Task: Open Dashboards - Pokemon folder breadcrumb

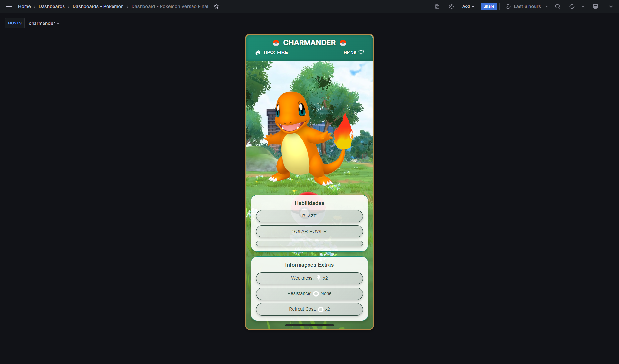Action: pyautogui.click(x=98, y=6)
